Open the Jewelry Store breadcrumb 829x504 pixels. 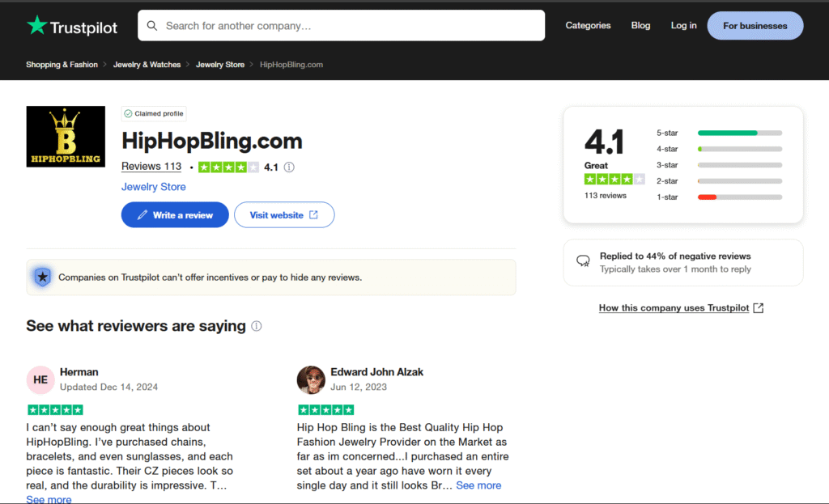pos(220,65)
